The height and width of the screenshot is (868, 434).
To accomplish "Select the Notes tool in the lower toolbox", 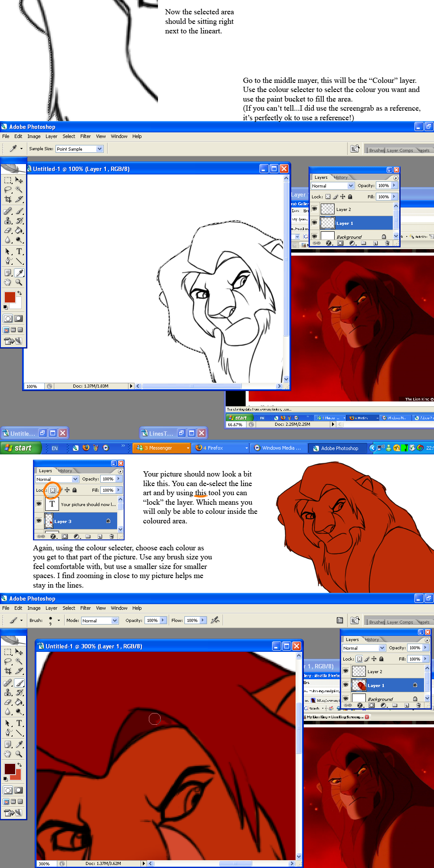I will coord(8,744).
